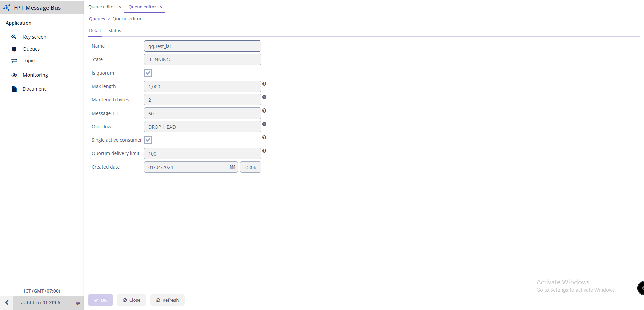This screenshot has width=644, height=310.
Task: Click the Message TTL input field
Action: (202, 113)
